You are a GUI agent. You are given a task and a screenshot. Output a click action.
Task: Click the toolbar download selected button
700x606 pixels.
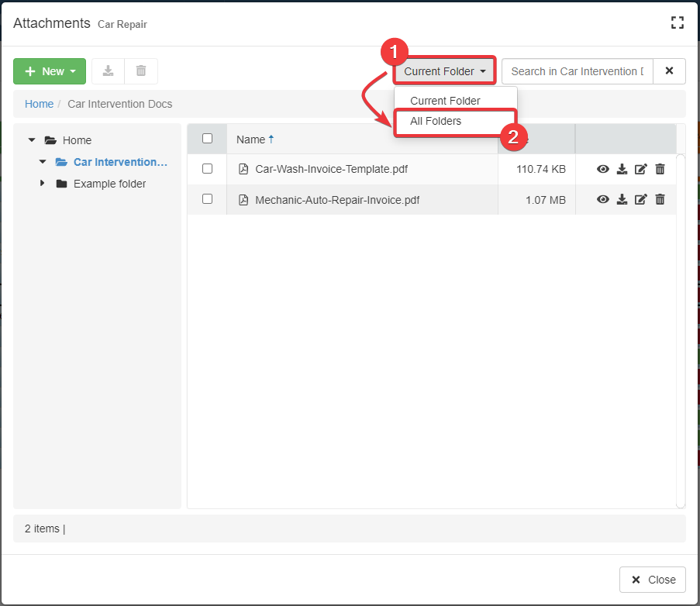pos(109,71)
